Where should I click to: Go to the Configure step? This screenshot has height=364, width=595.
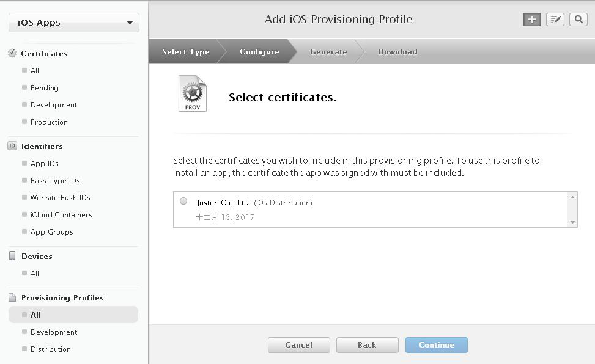(x=259, y=51)
